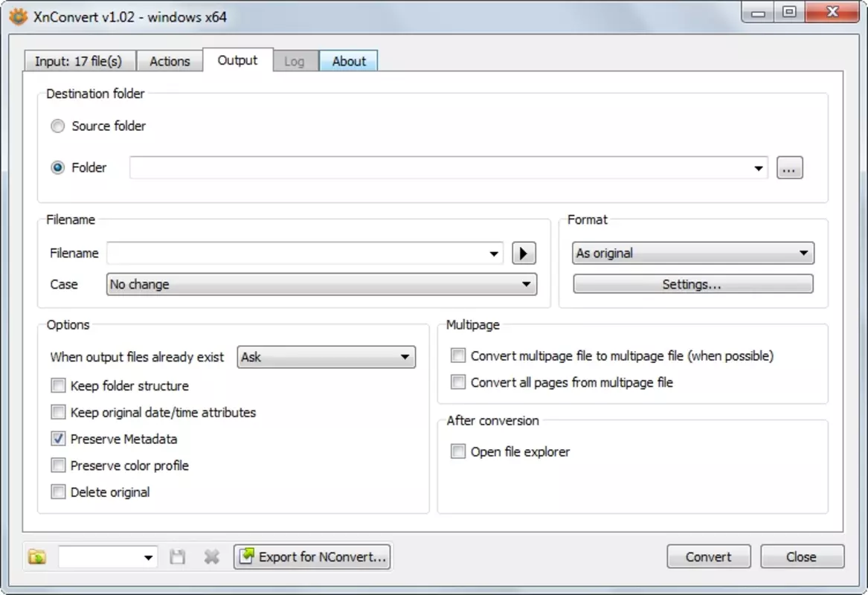The image size is (868, 595).
Task: Open the Log tab
Action: (x=295, y=61)
